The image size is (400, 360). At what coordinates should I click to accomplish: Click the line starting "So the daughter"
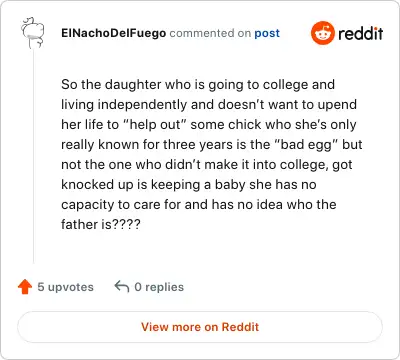[x=198, y=85]
